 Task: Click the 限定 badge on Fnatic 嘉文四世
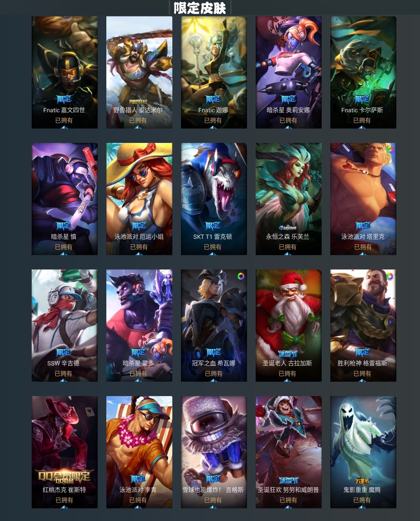point(64,99)
